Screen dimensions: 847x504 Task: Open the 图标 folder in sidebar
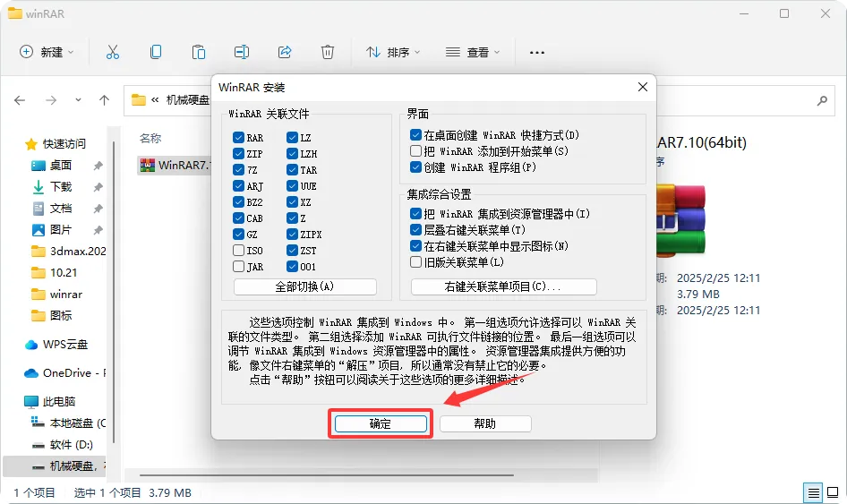51,315
